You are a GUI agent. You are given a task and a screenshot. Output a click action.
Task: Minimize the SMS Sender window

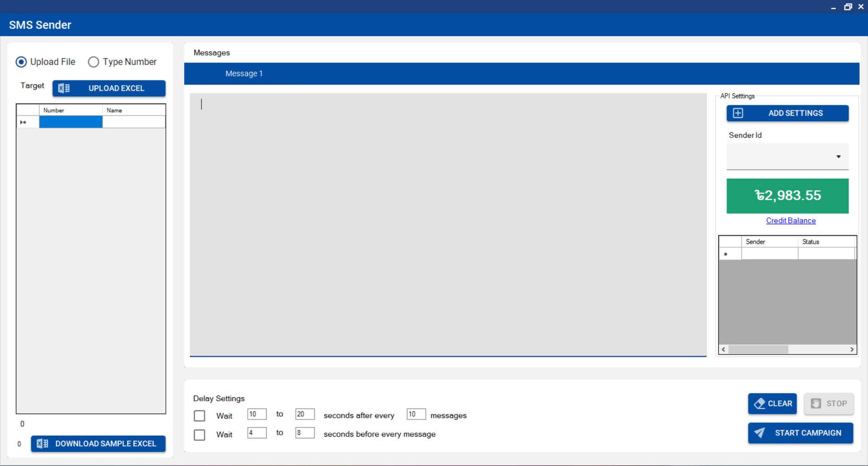pyautogui.click(x=833, y=7)
